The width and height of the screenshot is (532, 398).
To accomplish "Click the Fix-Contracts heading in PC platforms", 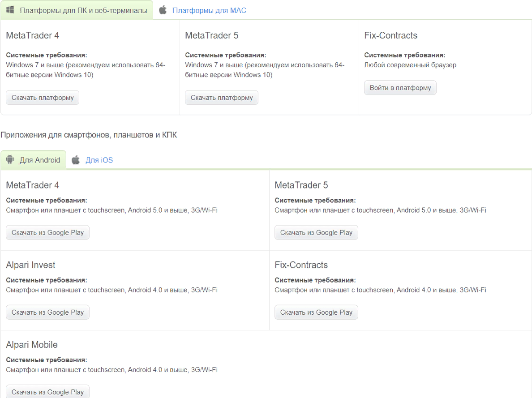I will tap(391, 35).
